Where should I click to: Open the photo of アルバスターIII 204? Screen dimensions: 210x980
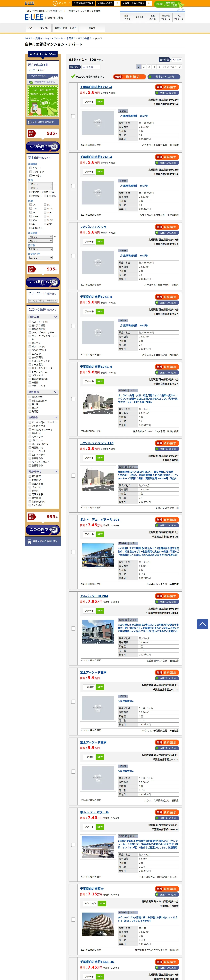coord(98,631)
